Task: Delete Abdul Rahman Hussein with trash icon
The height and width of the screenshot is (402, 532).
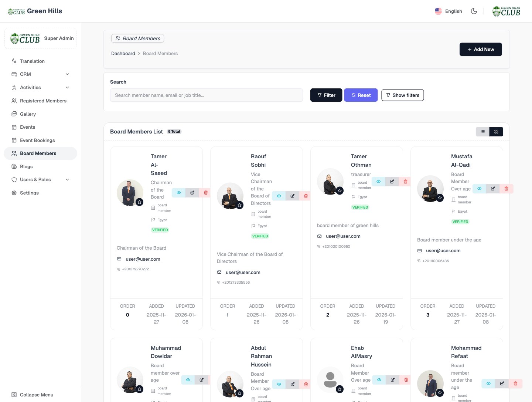Action: click(x=306, y=384)
